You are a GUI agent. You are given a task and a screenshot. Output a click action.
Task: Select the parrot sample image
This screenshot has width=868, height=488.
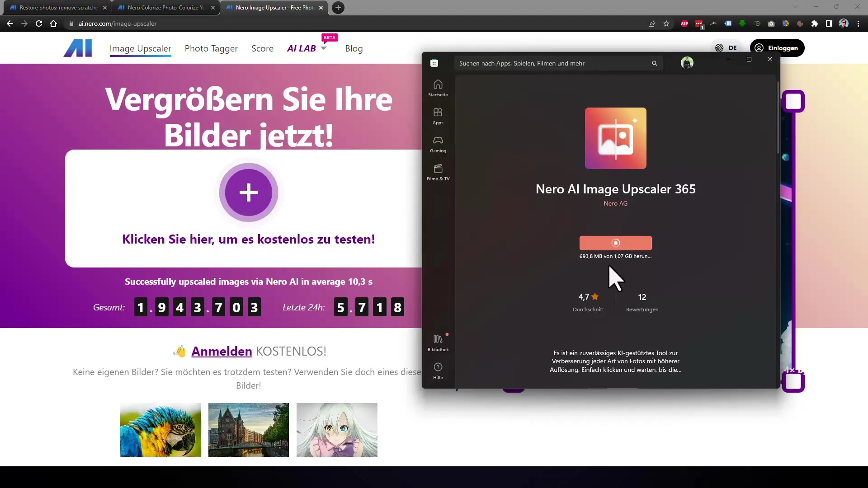point(160,430)
